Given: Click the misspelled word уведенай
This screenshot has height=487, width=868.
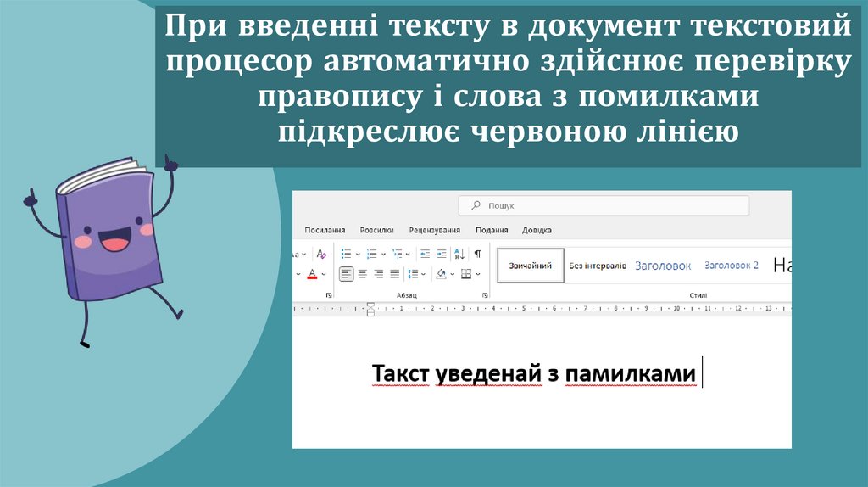Looking at the screenshot, I should (488, 374).
